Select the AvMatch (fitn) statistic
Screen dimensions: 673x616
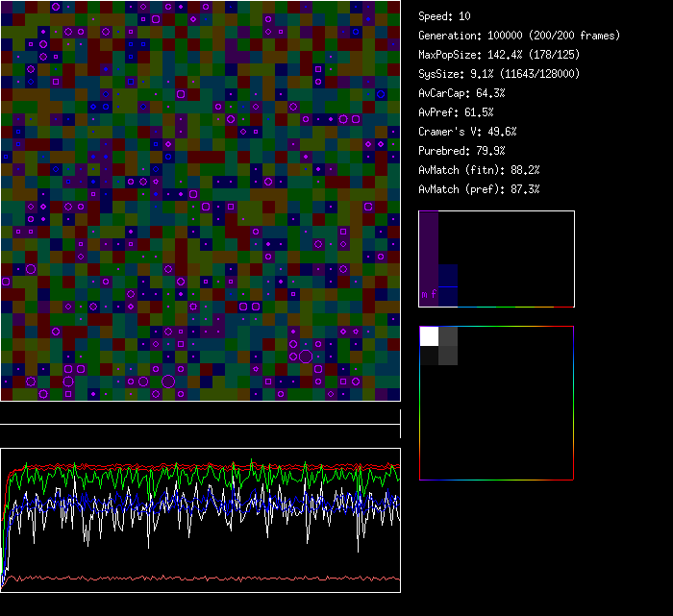pyautogui.click(x=479, y=170)
